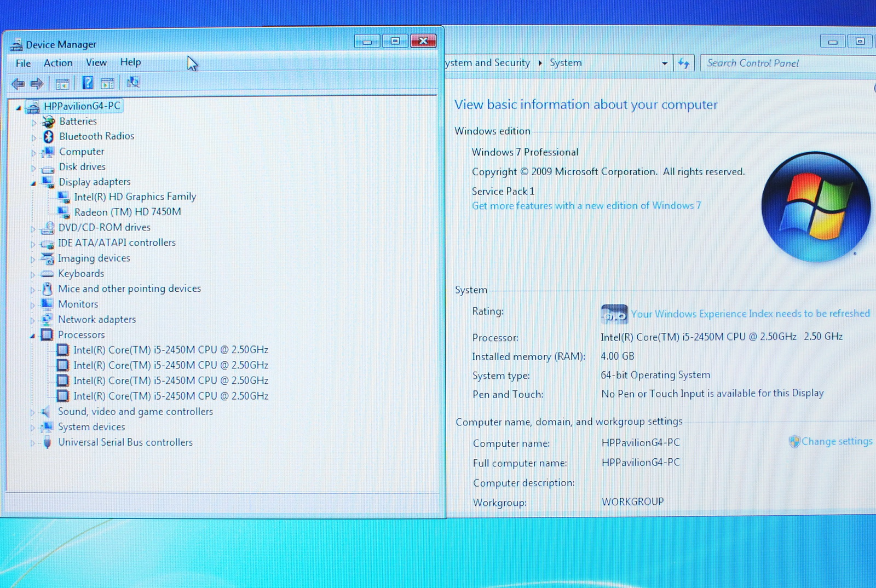This screenshot has height=588, width=876.
Task: Open 'Your Windows Experience Index needs to be refreshed' link
Action: coord(750,314)
